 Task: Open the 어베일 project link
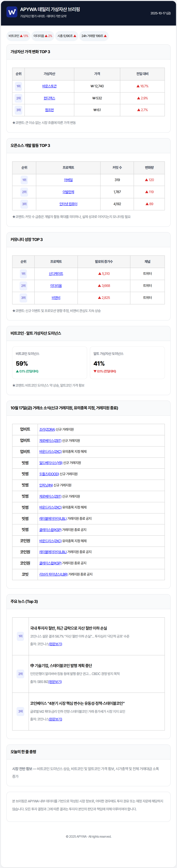click(x=68, y=180)
